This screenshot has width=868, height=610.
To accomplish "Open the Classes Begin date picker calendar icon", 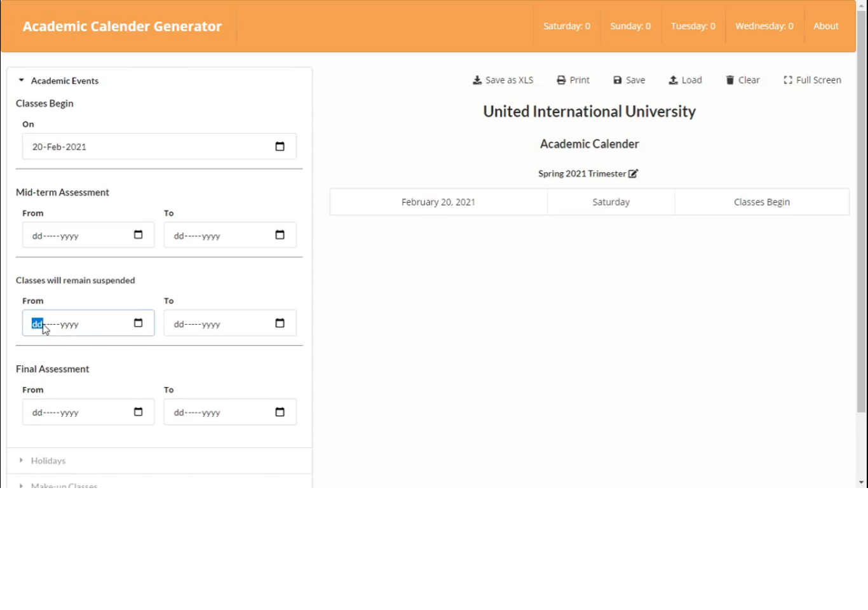I will pos(280,147).
